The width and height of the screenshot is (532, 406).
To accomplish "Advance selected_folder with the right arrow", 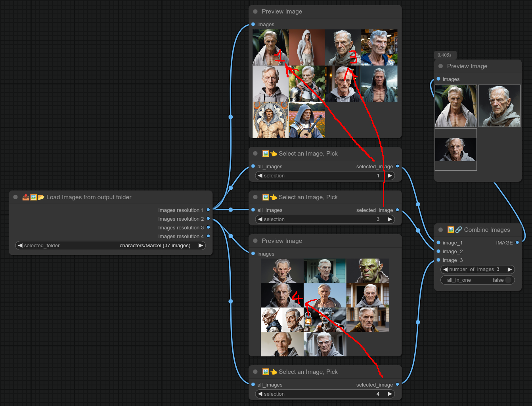I will coord(201,246).
